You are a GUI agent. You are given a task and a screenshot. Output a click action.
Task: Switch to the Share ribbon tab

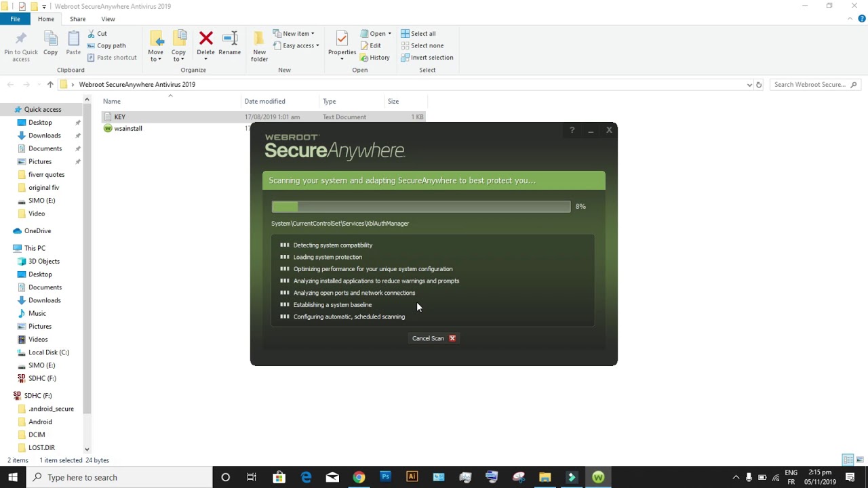click(x=77, y=19)
